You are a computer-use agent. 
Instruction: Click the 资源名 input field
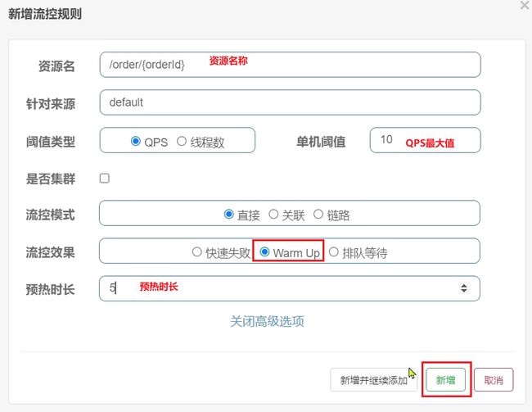point(290,65)
